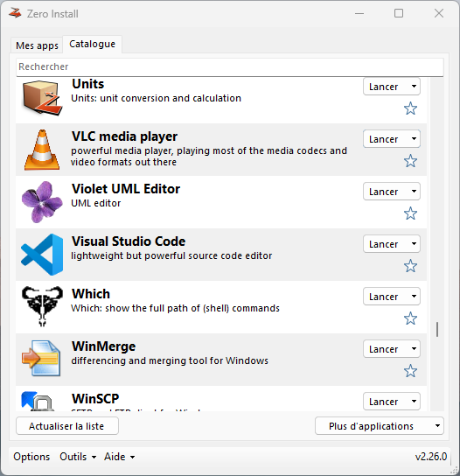The image size is (460, 476).
Task: Launch Visual Studio Code via Lancer
Action: pos(384,244)
